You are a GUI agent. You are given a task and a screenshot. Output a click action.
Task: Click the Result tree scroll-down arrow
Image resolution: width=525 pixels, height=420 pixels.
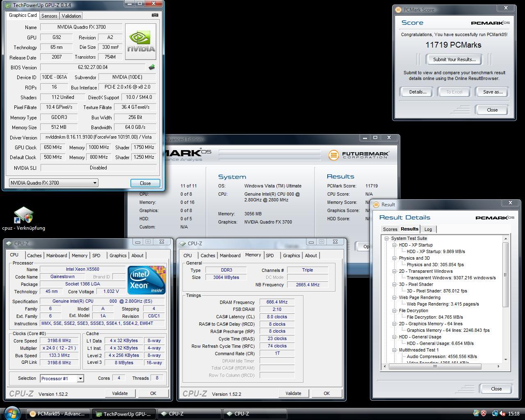click(x=506, y=360)
